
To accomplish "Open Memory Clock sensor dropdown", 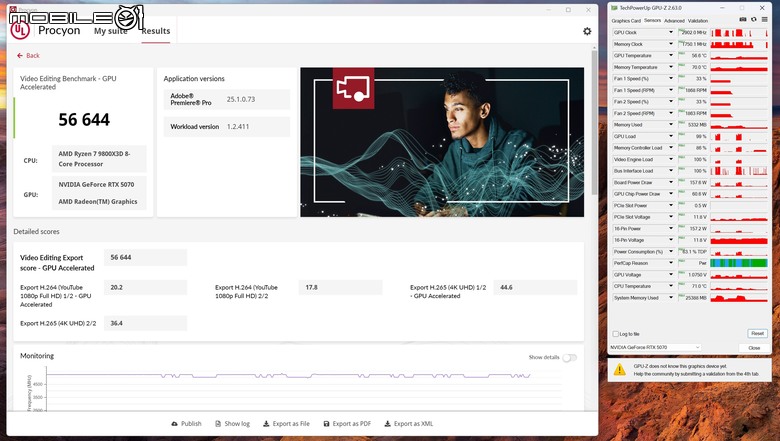I will [671, 44].
